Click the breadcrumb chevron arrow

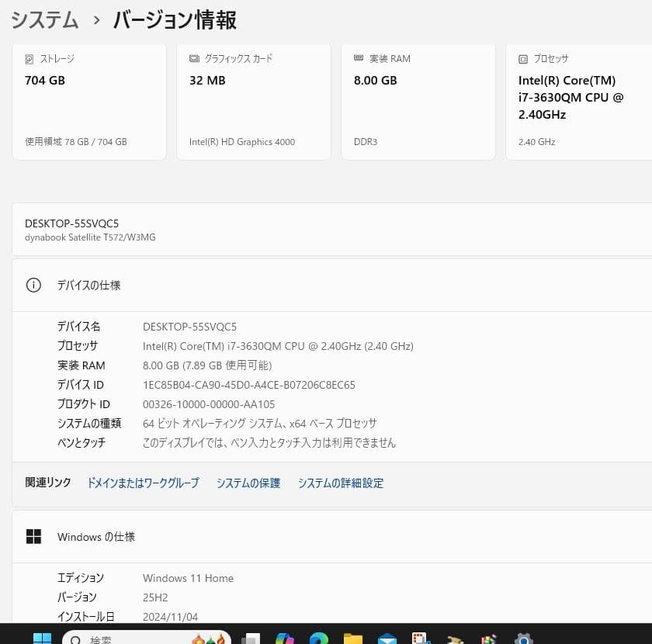click(x=96, y=20)
